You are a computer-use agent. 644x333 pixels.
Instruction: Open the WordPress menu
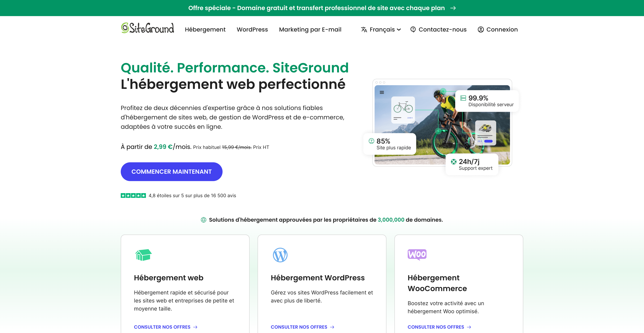[x=252, y=30]
